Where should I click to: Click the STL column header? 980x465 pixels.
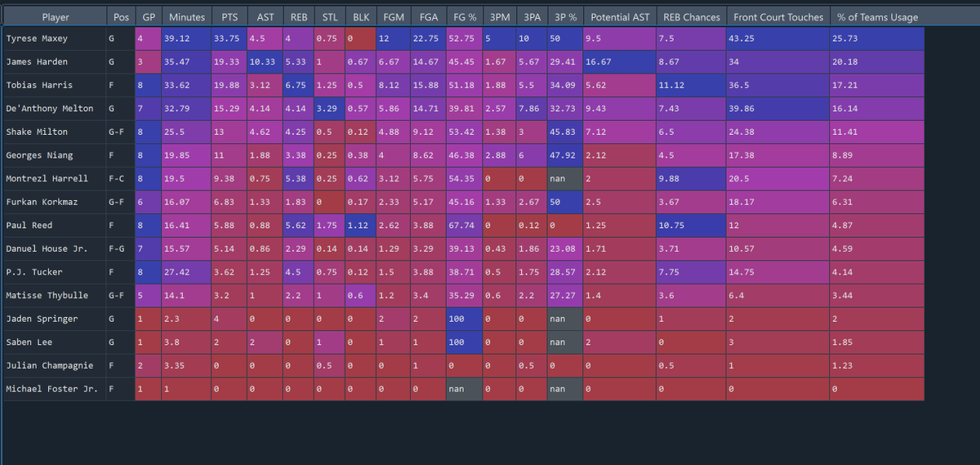point(329,17)
